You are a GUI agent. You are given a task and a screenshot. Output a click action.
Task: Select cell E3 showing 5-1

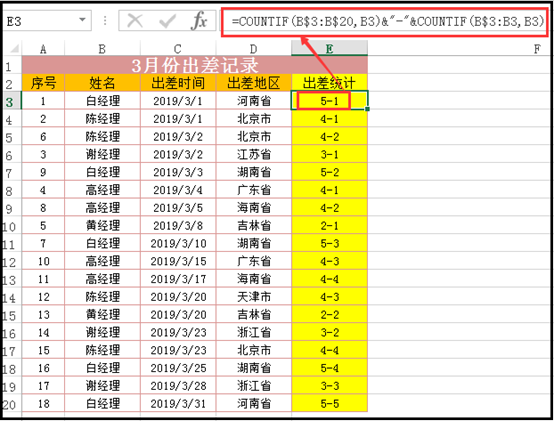pos(329,101)
